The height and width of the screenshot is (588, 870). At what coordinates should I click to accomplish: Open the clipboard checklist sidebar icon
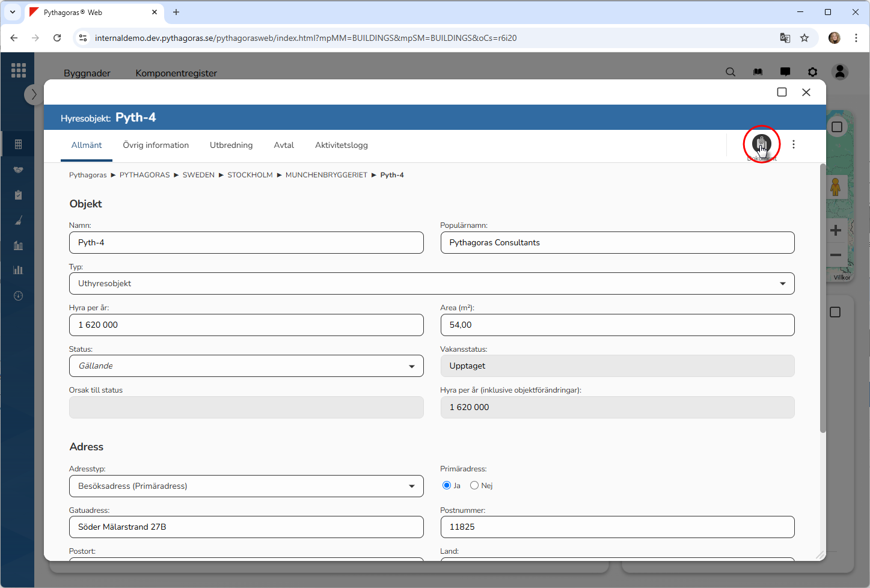[18, 195]
